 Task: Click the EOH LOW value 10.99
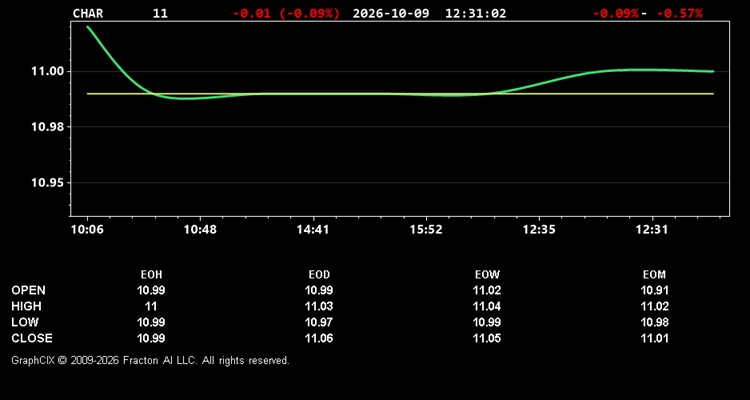coord(151,322)
